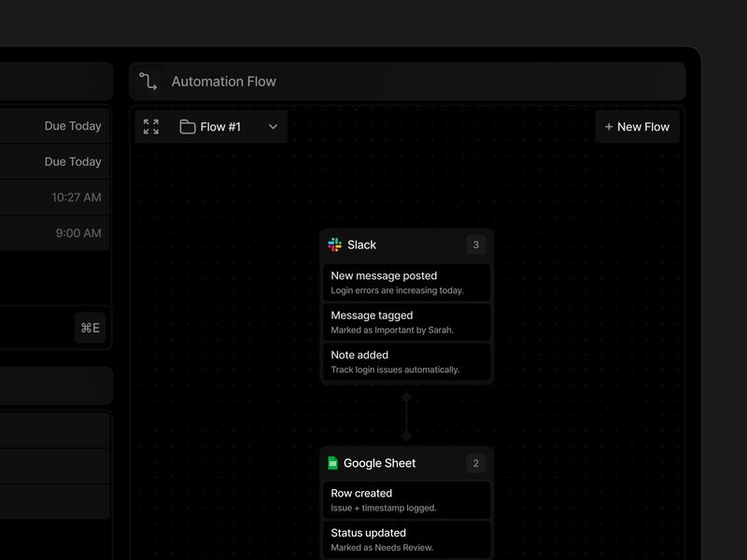Click the ⌘E shortcut badge in the sidebar
The image size is (747, 560).
(x=90, y=328)
